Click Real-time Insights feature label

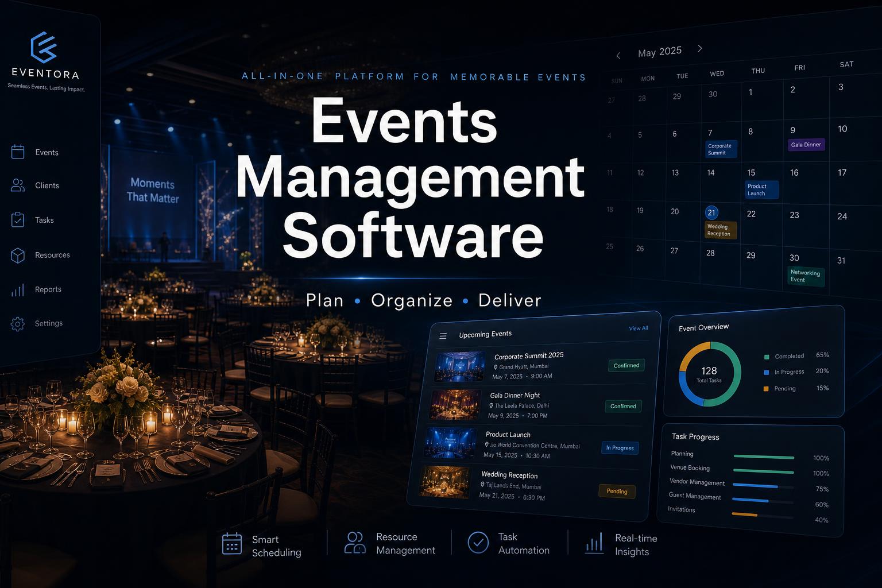tap(636, 545)
